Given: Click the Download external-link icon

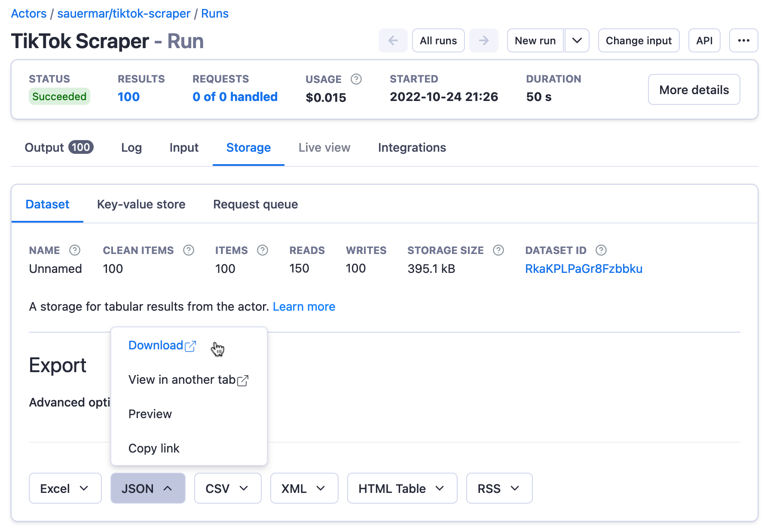Looking at the screenshot, I should pyautogui.click(x=190, y=346).
